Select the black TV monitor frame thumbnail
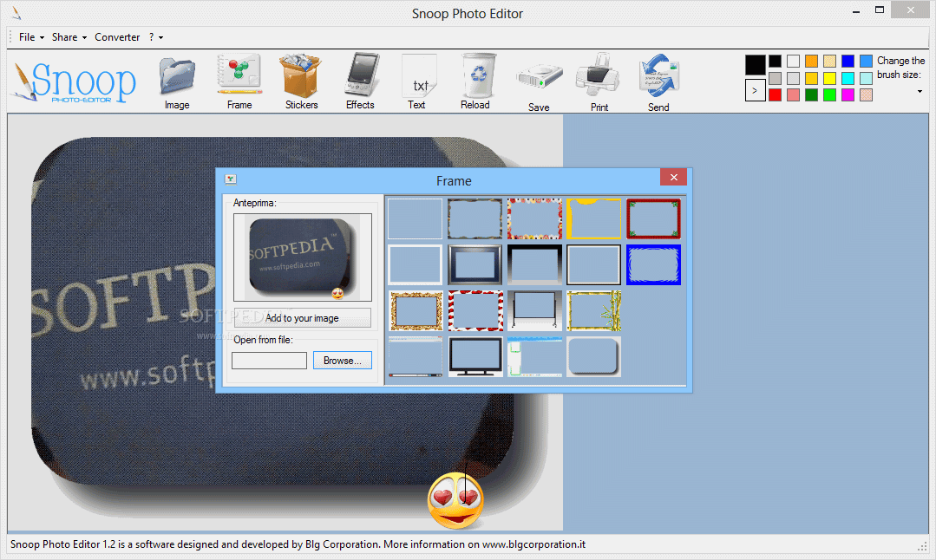936x560 pixels. coord(475,356)
